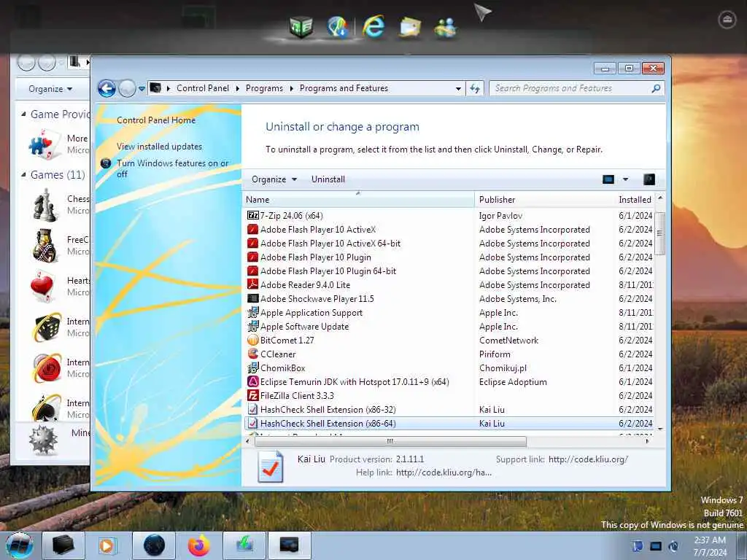Open the Hearts game icon in the Games window

point(43,287)
